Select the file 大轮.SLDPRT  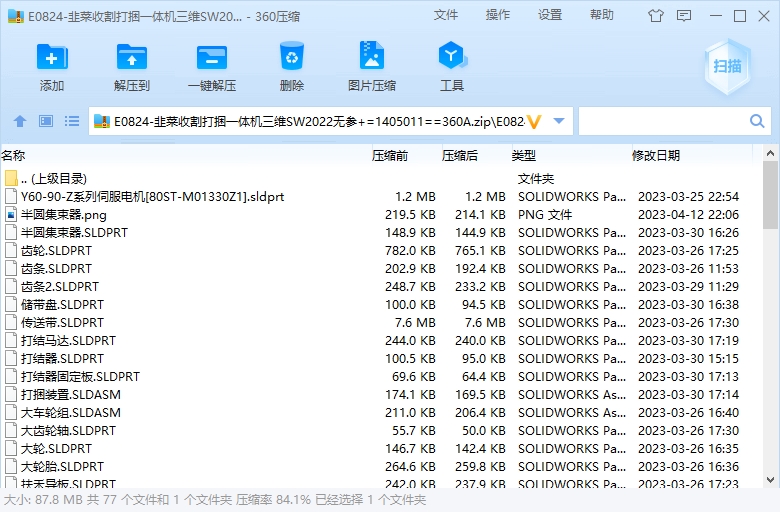381,449
